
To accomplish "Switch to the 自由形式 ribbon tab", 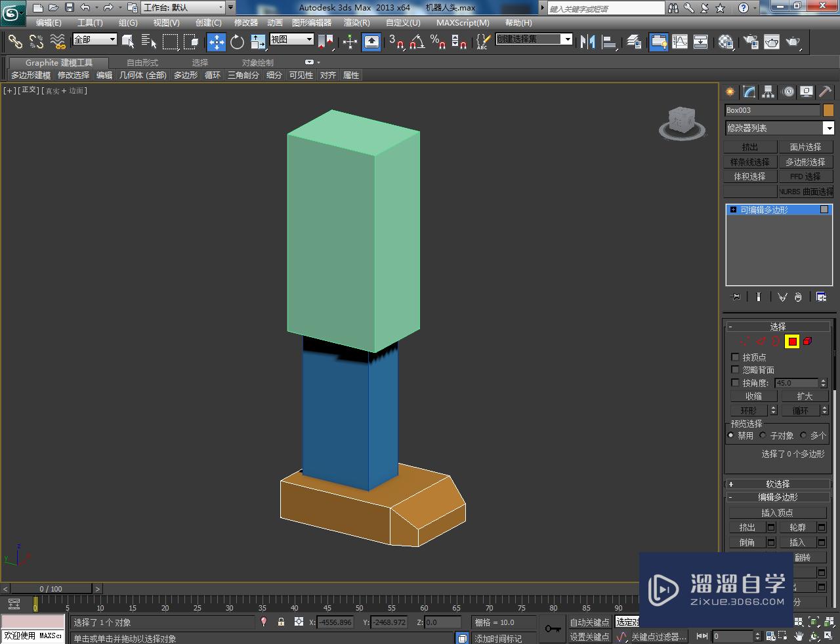I will (142, 62).
